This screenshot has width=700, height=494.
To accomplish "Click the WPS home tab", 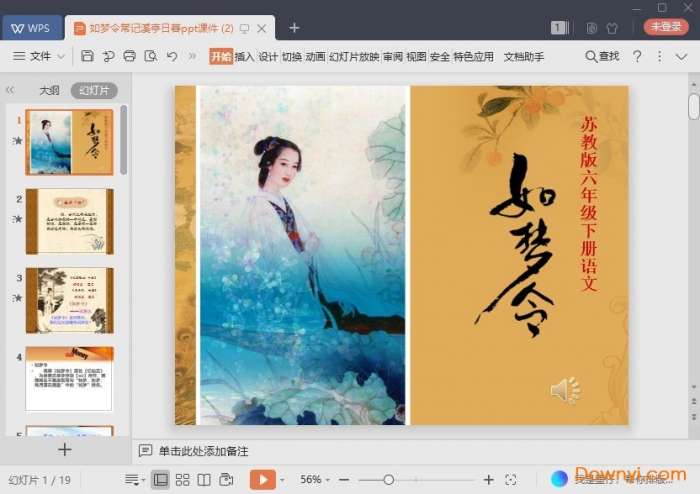I will click(x=31, y=28).
